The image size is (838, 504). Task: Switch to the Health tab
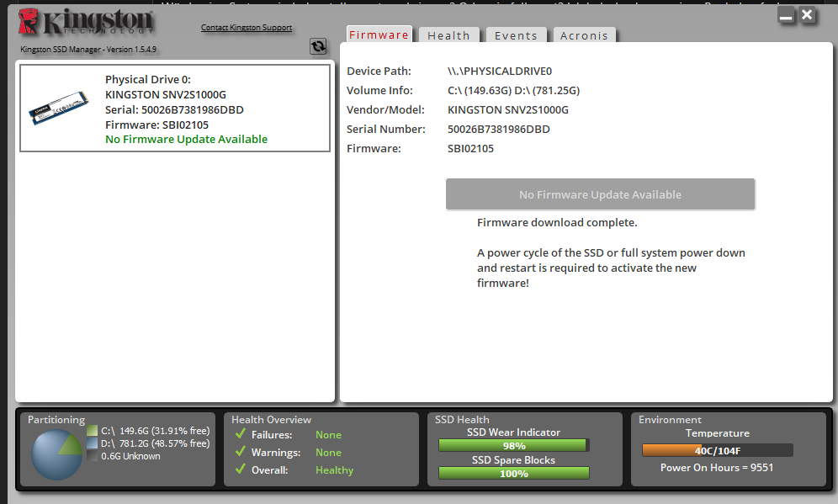(x=449, y=35)
